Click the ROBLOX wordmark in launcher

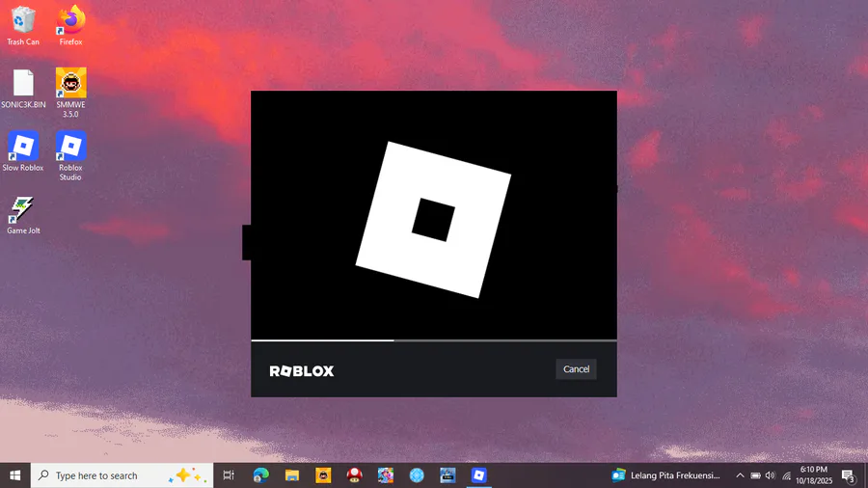coord(302,370)
